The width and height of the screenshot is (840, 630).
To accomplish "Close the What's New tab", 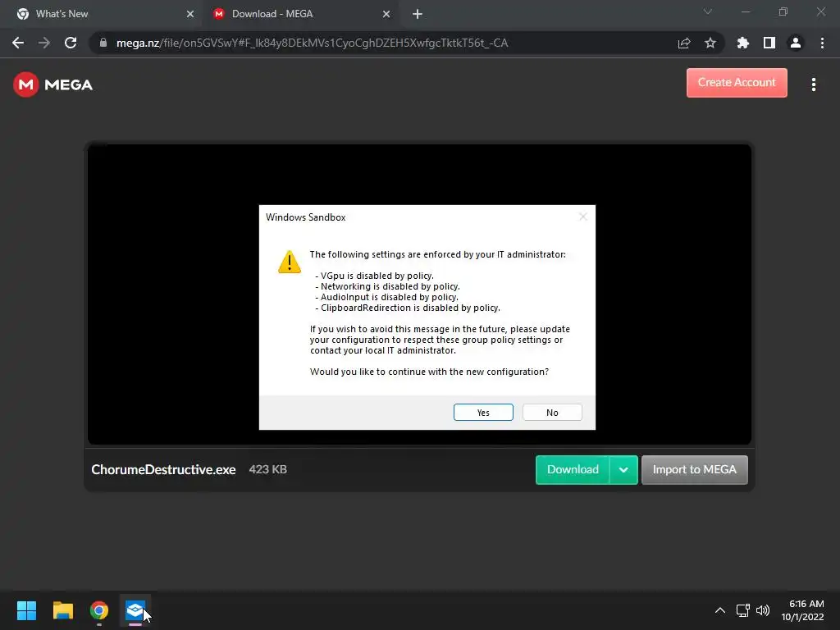I will [x=190, y=14].
